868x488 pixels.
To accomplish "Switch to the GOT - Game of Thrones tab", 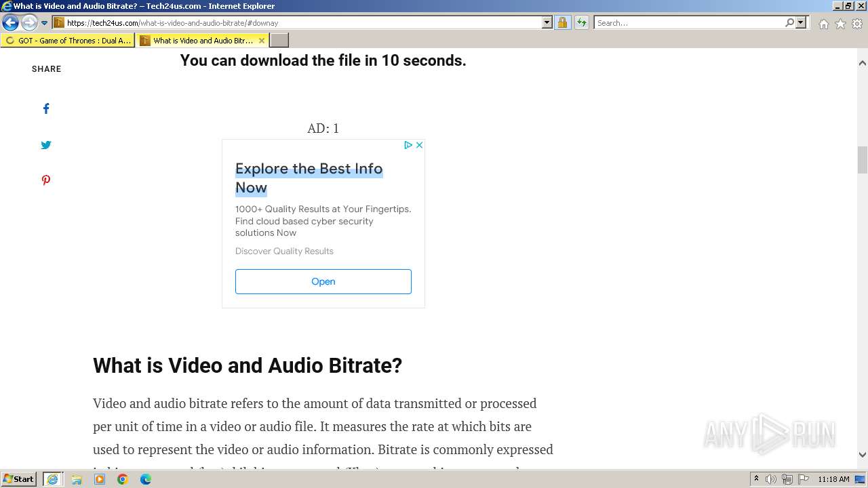I will pos(67,41).
